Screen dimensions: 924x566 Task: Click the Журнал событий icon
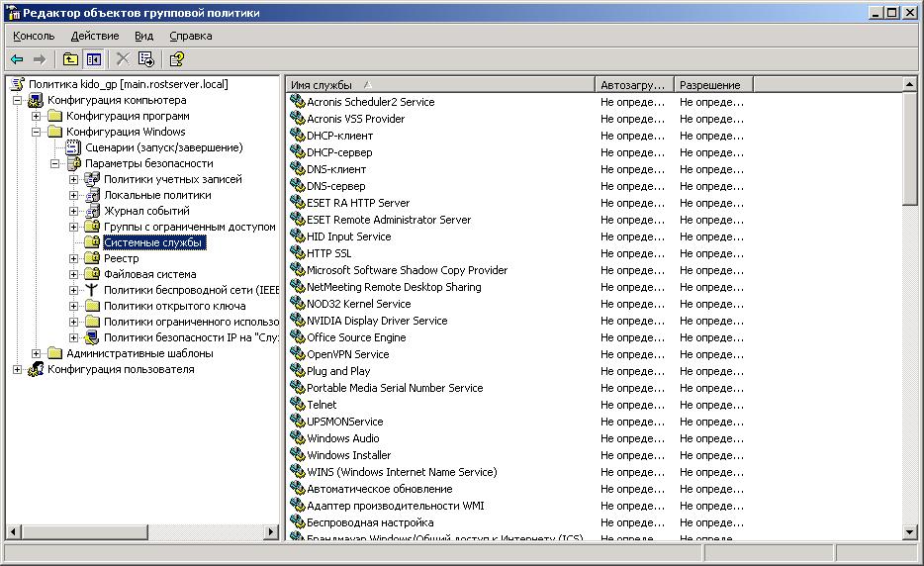(92, 211)
